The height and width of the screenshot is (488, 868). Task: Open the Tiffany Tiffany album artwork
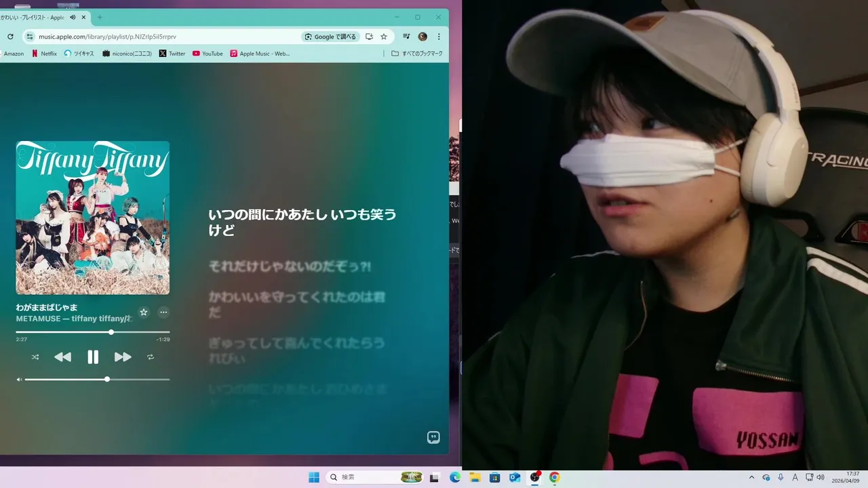pos(93,218)
